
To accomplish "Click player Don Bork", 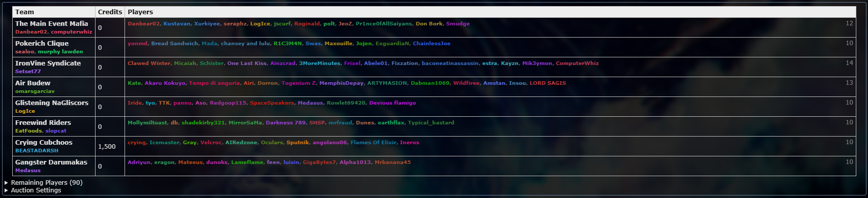I will 429,24.
